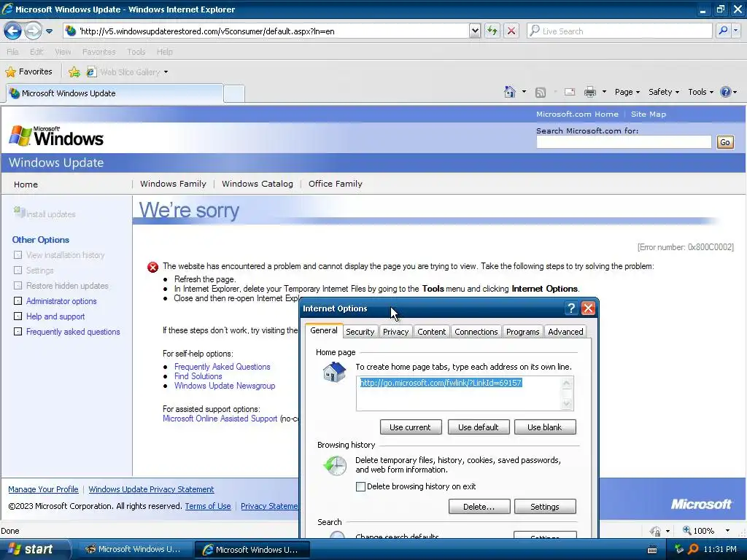Click the Microsoft.com Home link

(x=577, y=114)
